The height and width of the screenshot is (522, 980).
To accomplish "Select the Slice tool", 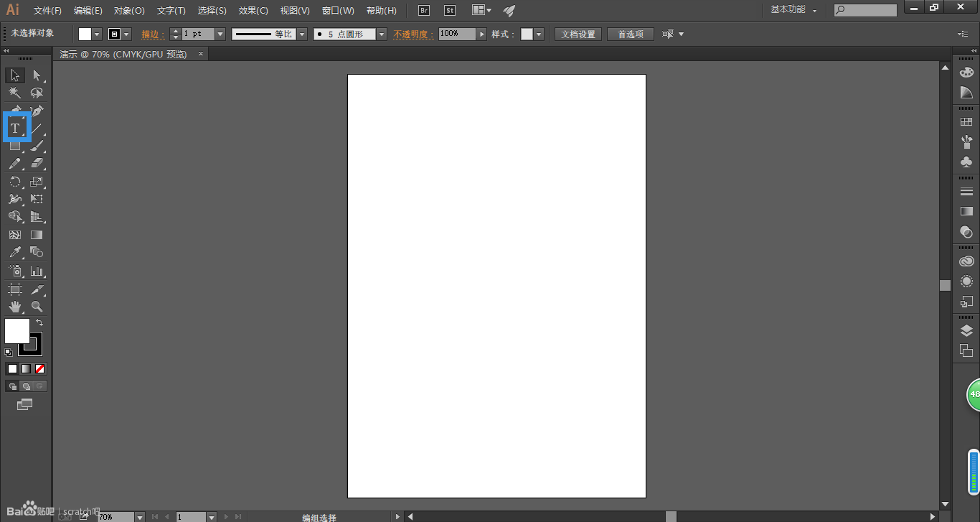I will click(x=37, y=289).
